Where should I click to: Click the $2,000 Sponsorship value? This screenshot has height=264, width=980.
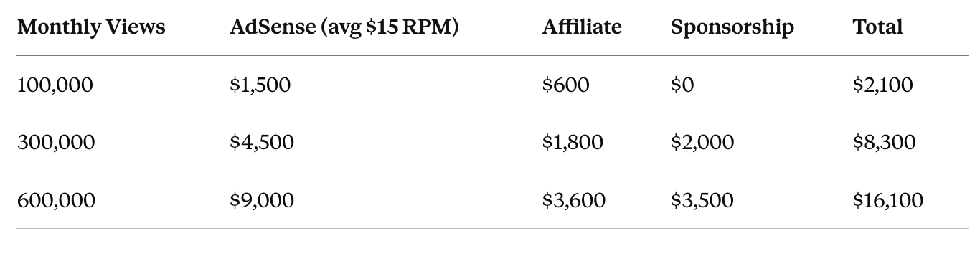tap(702, 143)
